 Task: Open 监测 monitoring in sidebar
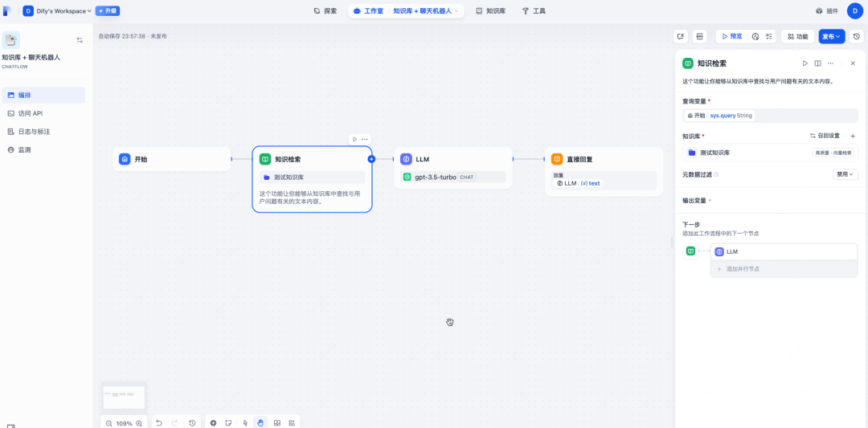click(43, 150)
